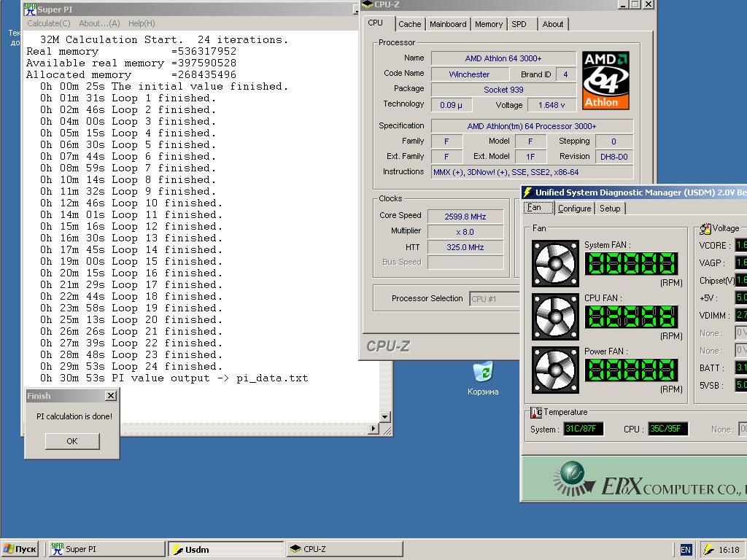This screenshot has width=747, height=560.
Task: Click the Revision DH8-D0 field
Action: coord(614,157)
